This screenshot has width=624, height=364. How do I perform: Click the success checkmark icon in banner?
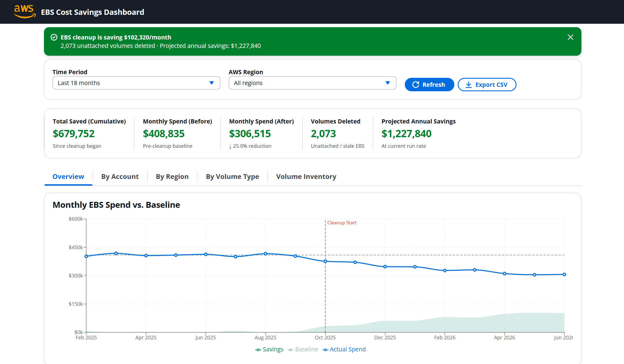point(54,37)
